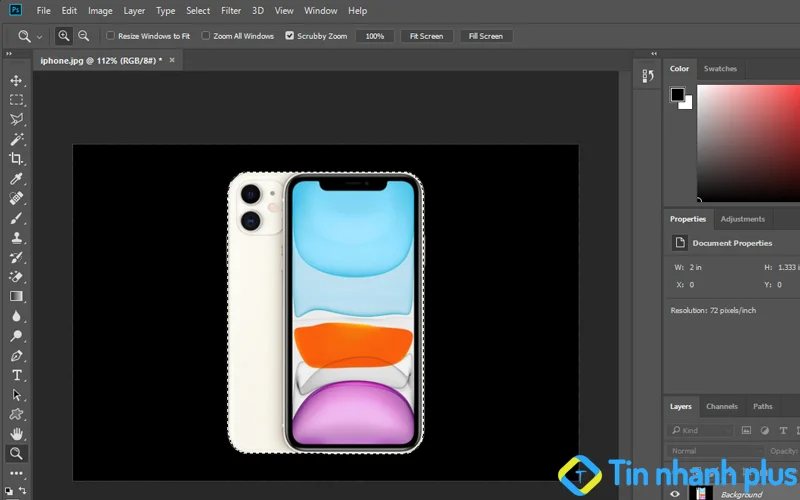Select the Move tool
800x500 pixels.
click(16, 80)
